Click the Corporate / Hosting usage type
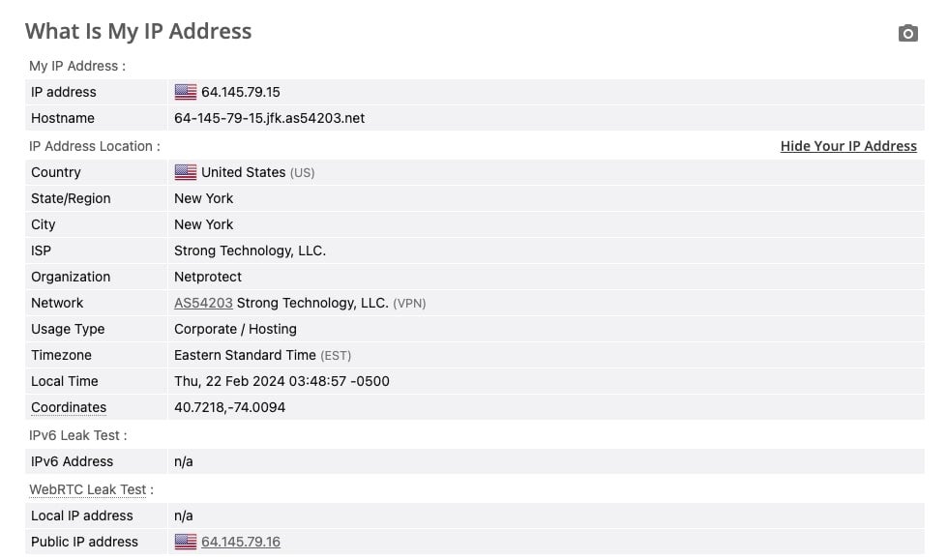The width and height of the screenshot is (948, 560). 235,329
